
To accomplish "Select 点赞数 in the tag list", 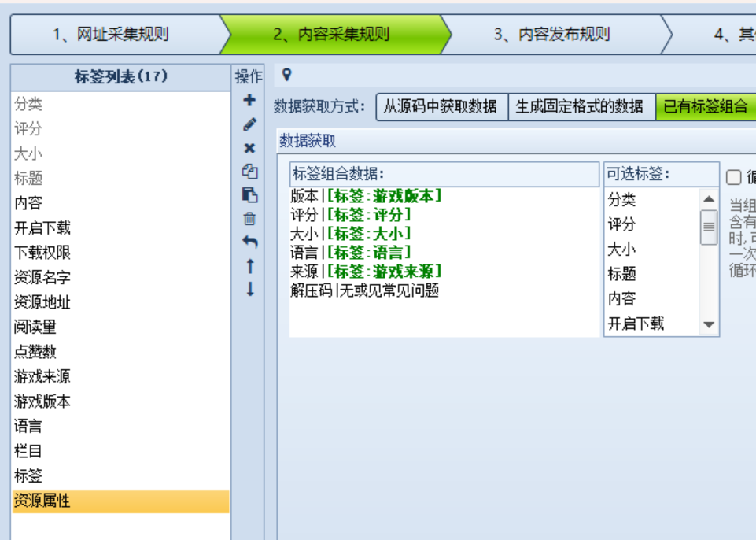I will (x=120, y=352).
